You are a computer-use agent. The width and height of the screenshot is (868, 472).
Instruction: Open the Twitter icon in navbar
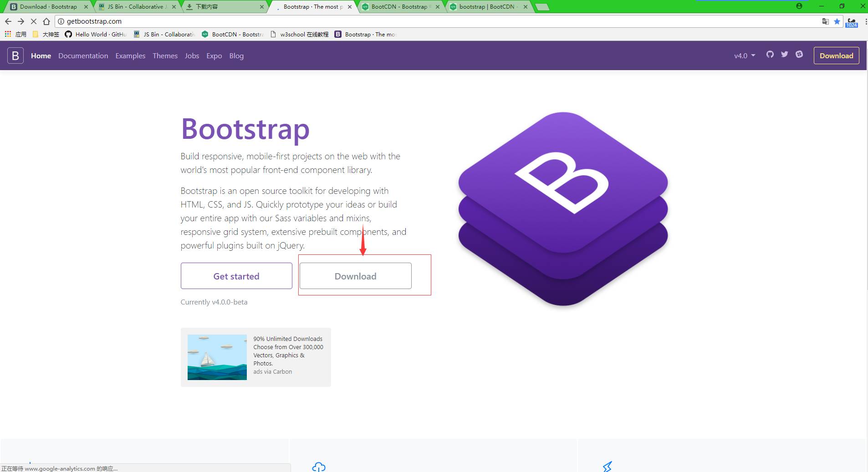point(784,54)
